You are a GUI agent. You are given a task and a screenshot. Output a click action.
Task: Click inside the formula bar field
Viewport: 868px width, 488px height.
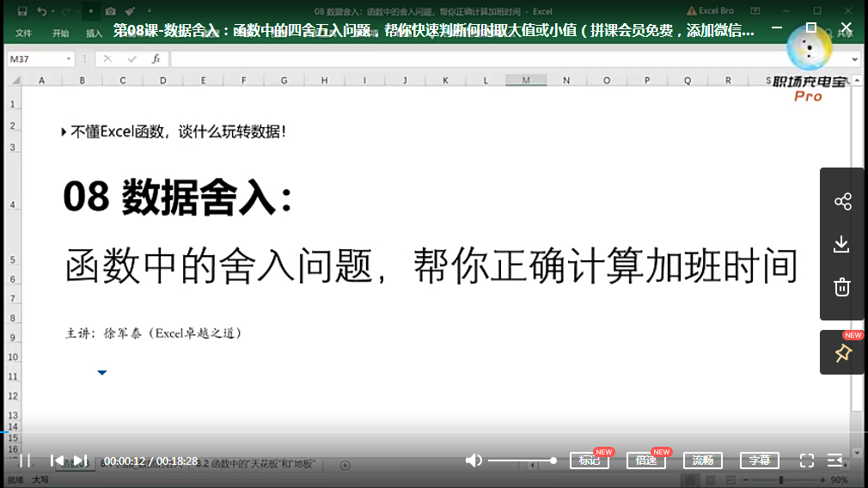click(510, 58)
